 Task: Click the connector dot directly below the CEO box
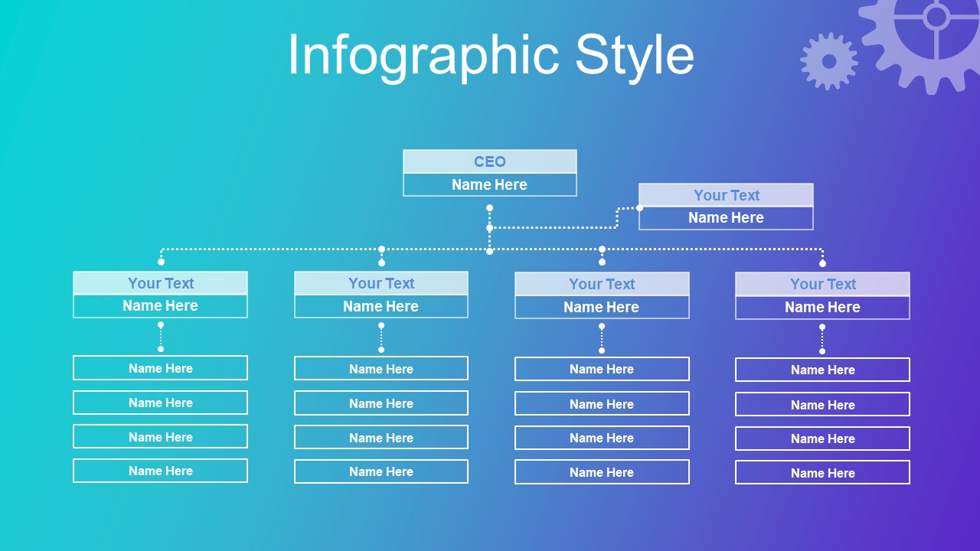[489, 207]
